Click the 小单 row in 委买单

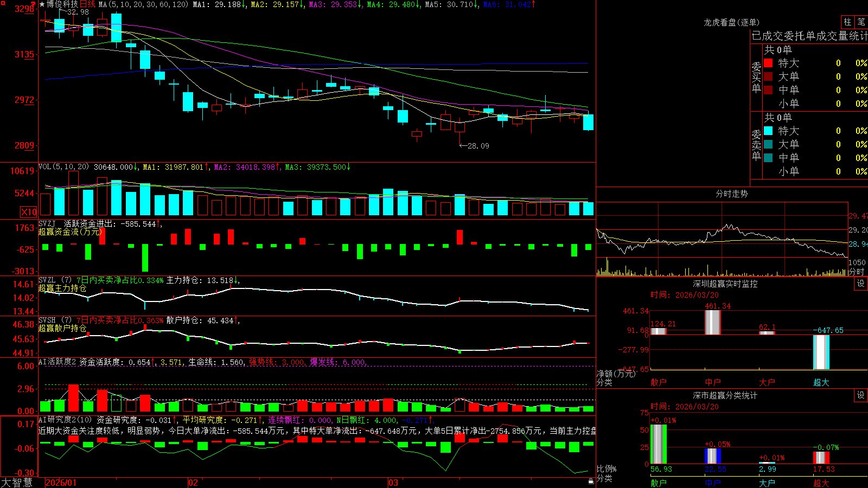816,104
